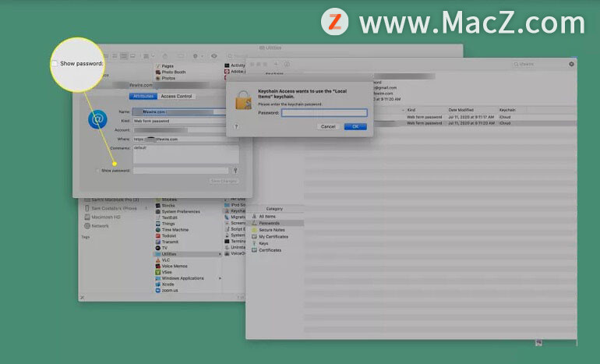Click the Save Changes button

click(224, 181)
